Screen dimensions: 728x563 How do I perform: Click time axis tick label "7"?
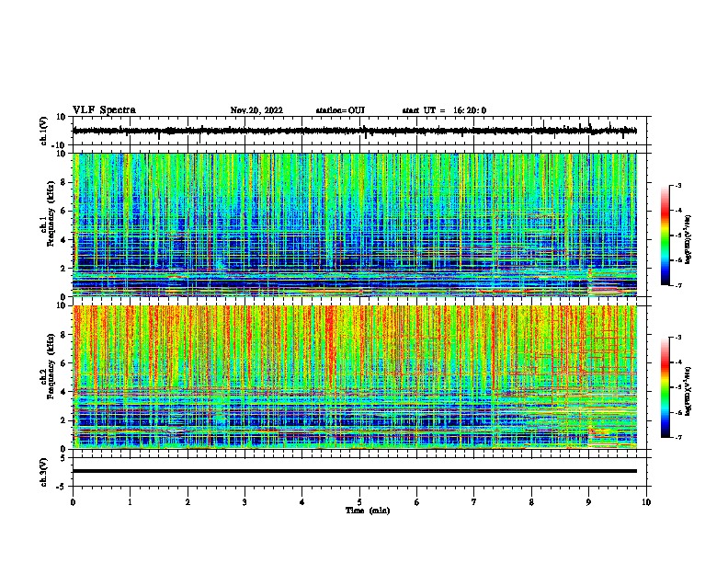coord(474,502)
